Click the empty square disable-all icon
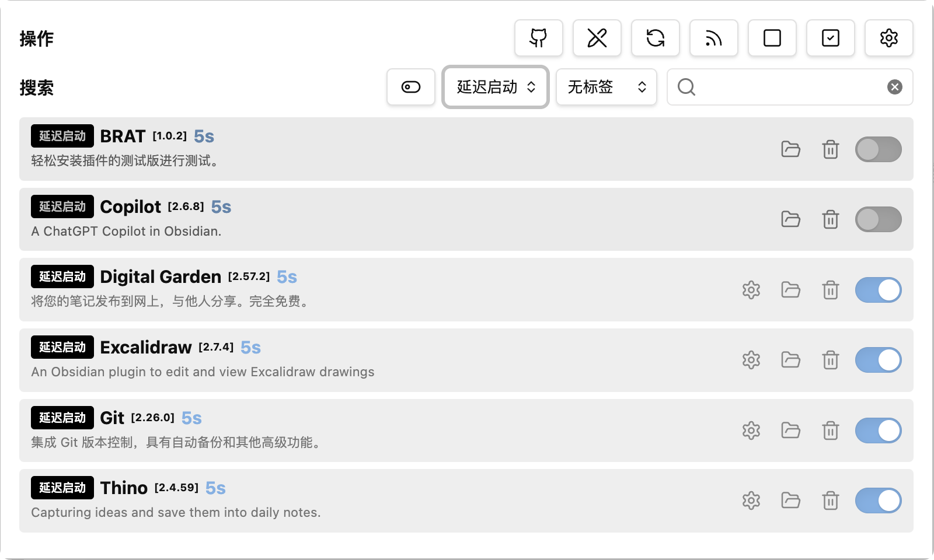934x560 pixels. click(772, 38)
